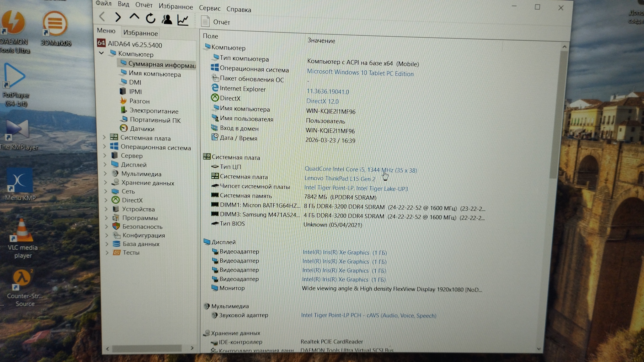644x362 pixels.
Task: Open the graph chart toolbar icon
Action: [x=183, y=20]
